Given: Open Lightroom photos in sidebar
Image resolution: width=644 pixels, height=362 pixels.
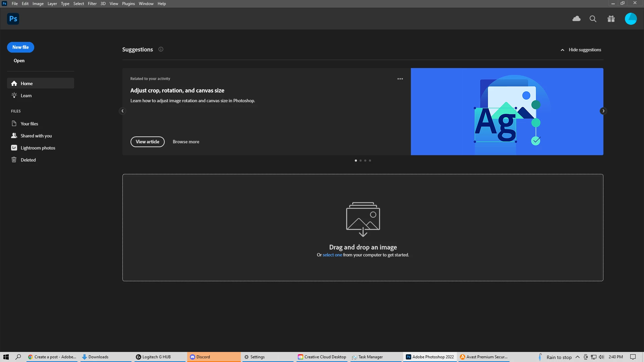Looking at the screenshot, I should pos(38,148).
